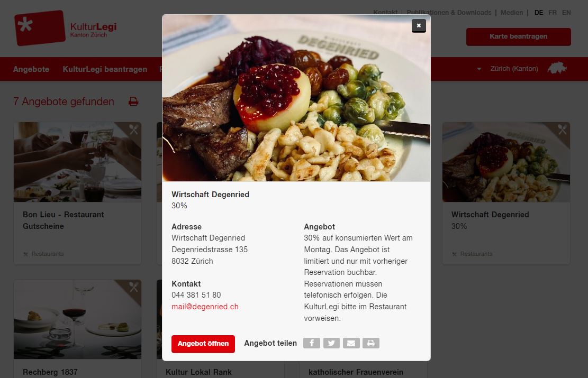Viewport: 588px width, 378px height.
Task: Share offer on Facebook icon
Action: [311, 343]
